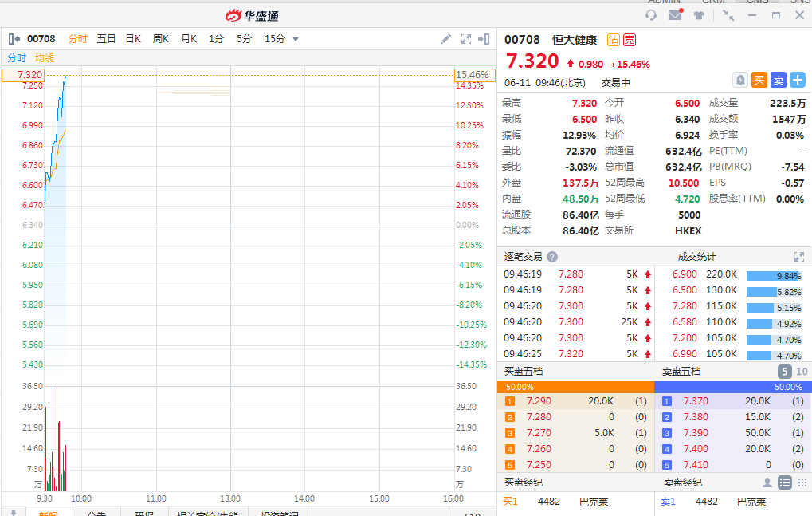Open the messages envelope icon

[675, 15]
